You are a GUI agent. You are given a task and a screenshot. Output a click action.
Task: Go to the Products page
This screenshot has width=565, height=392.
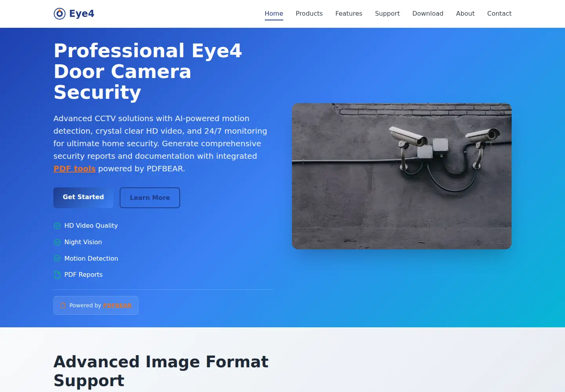309,13
